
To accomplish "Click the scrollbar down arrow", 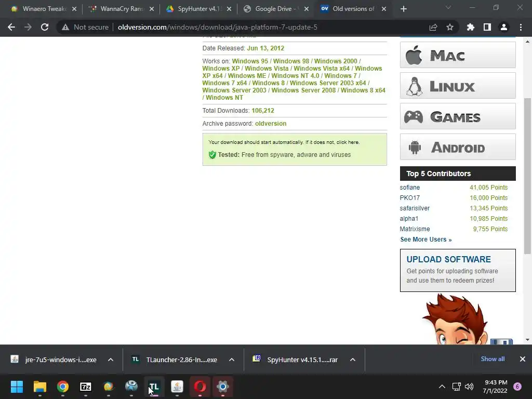I will tap(527, 340).
